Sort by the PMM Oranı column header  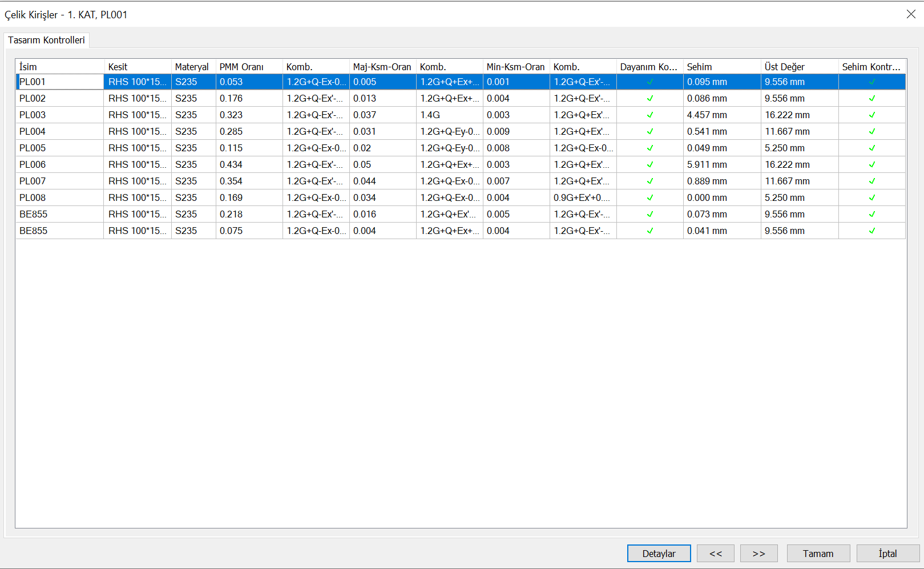(249, 67)
